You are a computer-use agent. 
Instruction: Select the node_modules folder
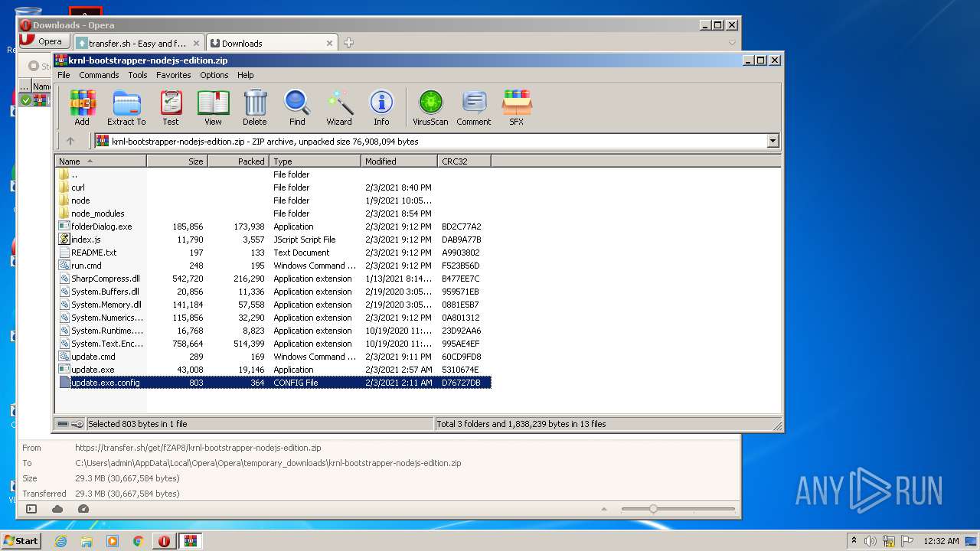pyautogui.click(x=97, y=214)
